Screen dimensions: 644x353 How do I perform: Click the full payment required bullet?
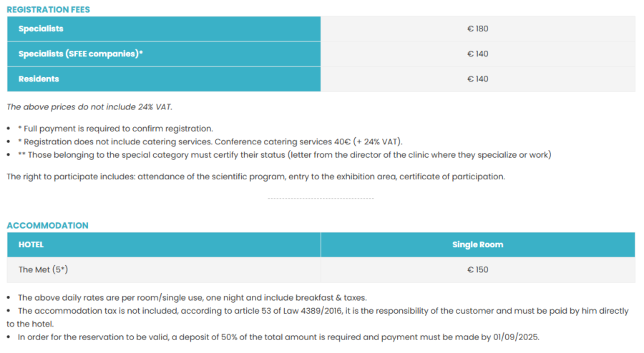tap(115, 129)
